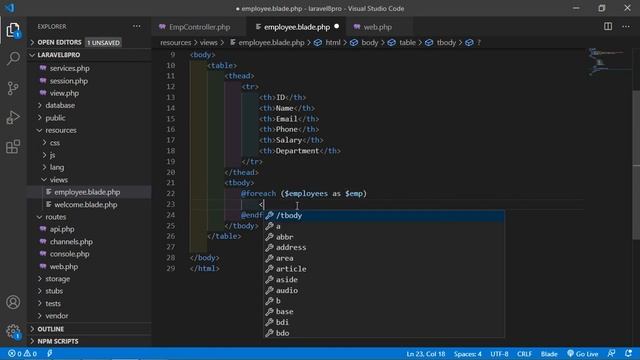Image resolution: width=640 pixels, height=360 pixels.
Task: Select bdo autocomplete suggestion
Action: pos(384,333)
